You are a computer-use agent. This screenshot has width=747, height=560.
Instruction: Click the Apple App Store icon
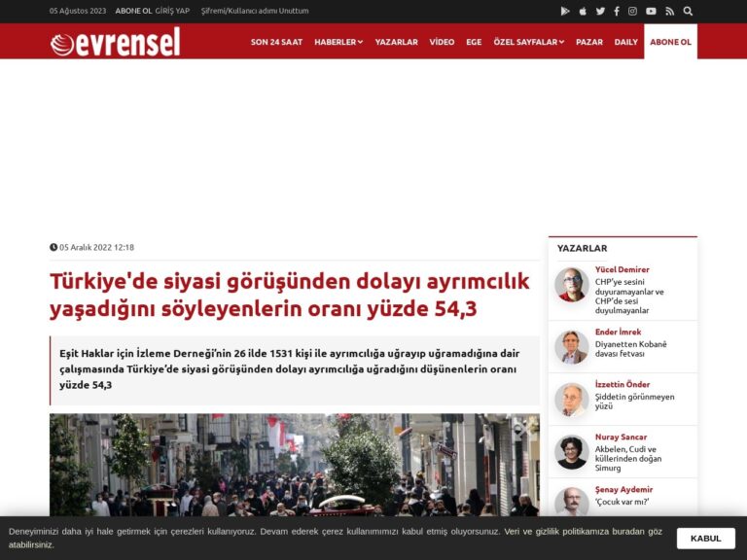point(583,12)
